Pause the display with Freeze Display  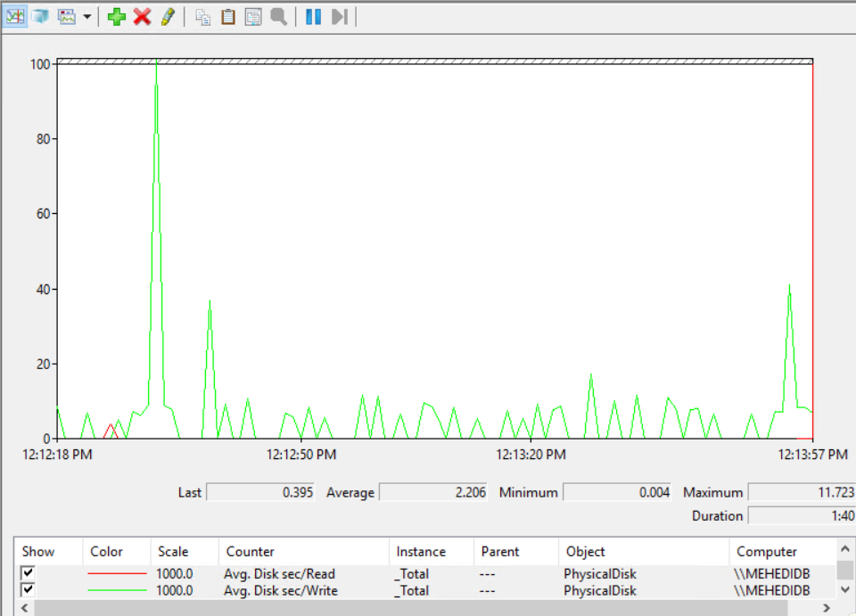313,16
